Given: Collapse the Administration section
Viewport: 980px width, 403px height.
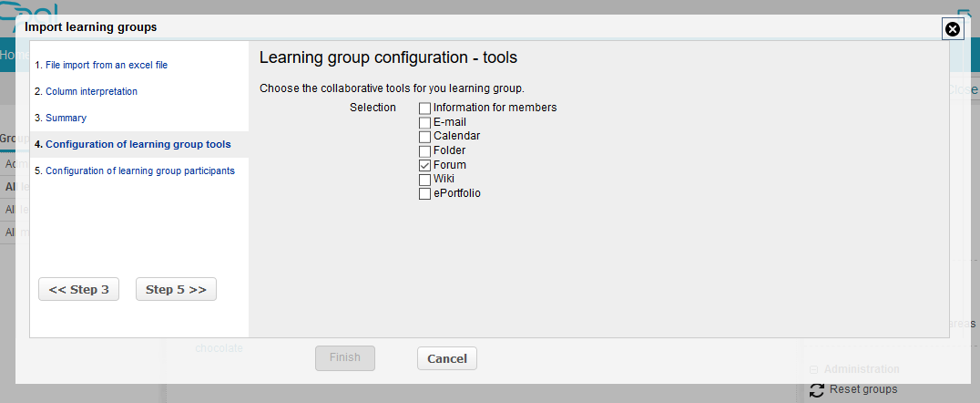Looking at the screenshot, I should (x=814, y=369).
